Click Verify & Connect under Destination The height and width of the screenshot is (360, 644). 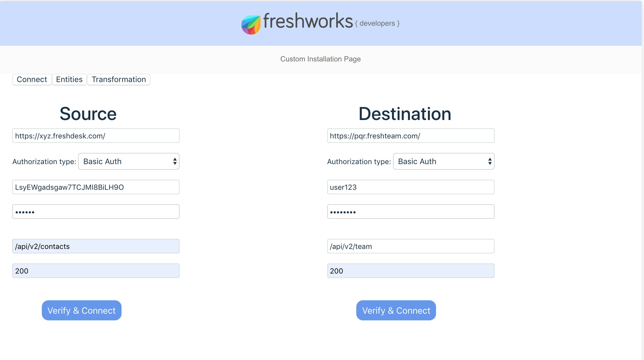[396, 310]
